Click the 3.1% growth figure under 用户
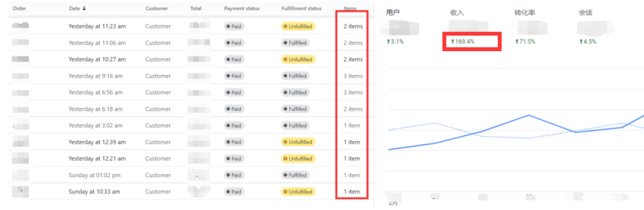This screenshot has width=644, height=210. [395, 42]
